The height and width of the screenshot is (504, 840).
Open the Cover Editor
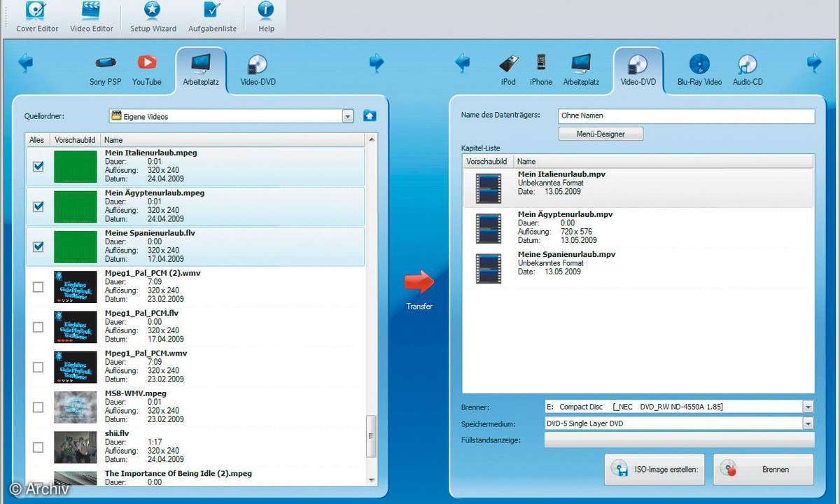pos(37,17)
